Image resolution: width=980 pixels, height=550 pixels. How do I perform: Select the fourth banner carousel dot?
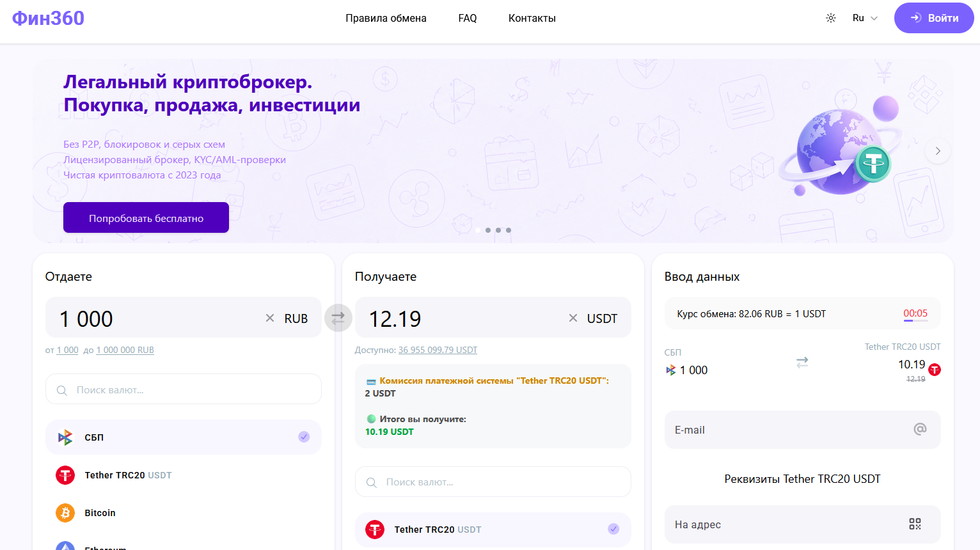click(509, 230)
